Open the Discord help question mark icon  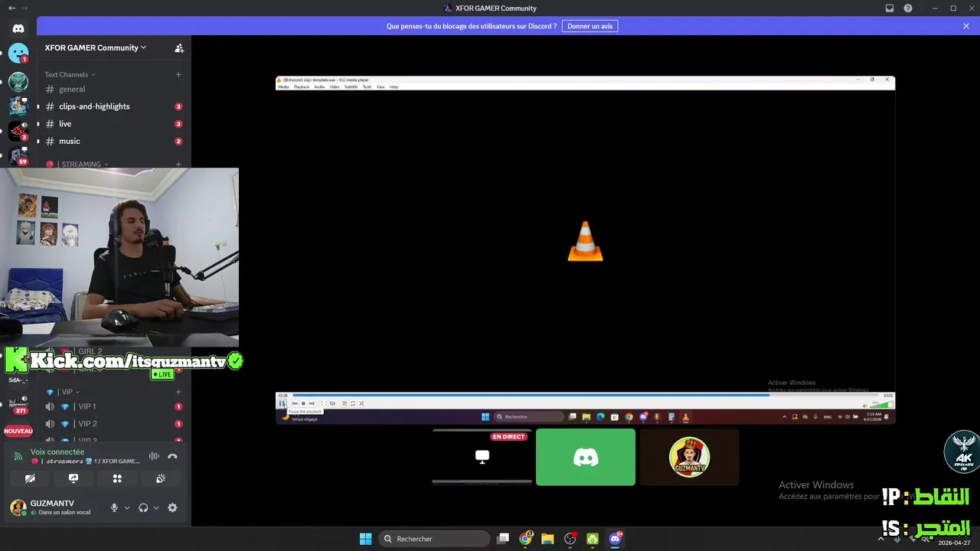pos(908,8)
